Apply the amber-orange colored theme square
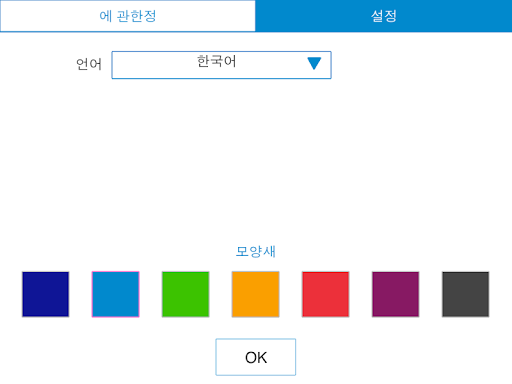 (x=256, y=294)
